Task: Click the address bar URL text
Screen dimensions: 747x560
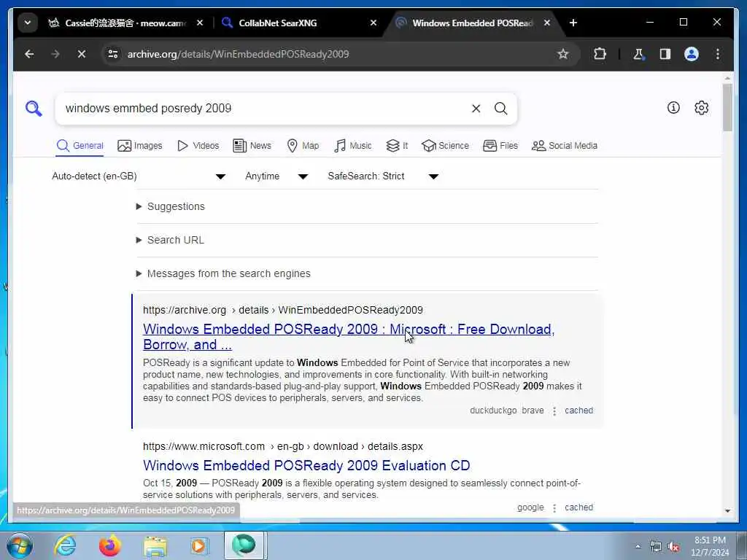Action: pyautogui.click(x=239, y=54)
